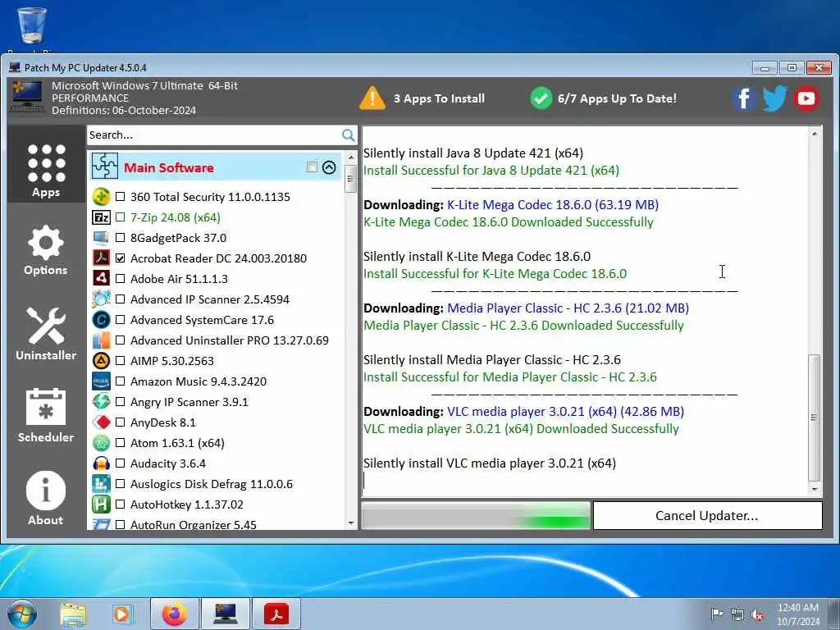Viewport: 840px width, 630px height.
Task: Click the Angry IP Scanner icon
Action: click(x=101, y=401)
